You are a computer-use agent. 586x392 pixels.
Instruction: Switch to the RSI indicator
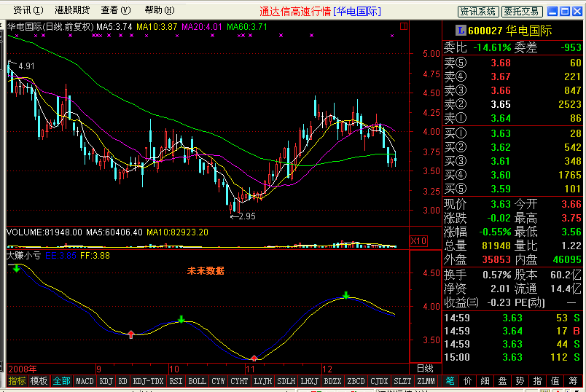[176, 381]
